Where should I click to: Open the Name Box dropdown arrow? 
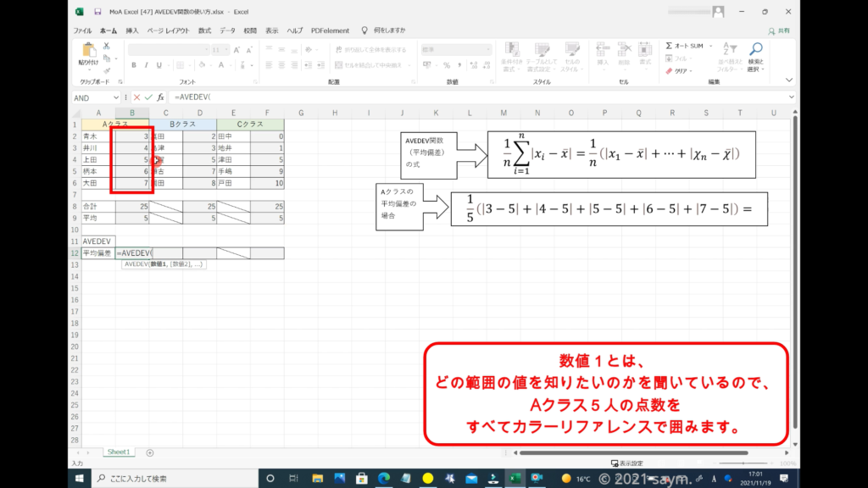[115, 97]
